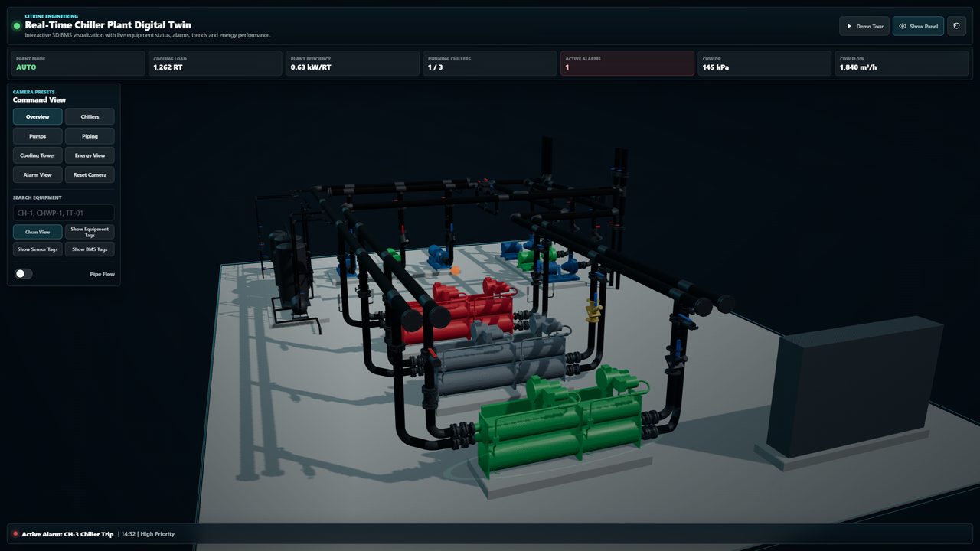
Task: Click Reset Camera
Action: 90,175
